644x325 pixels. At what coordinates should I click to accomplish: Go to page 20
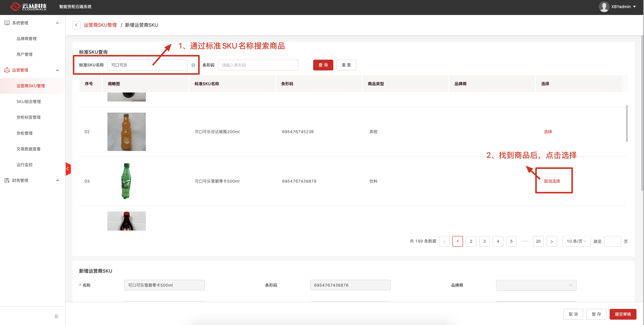click(538, 241)
